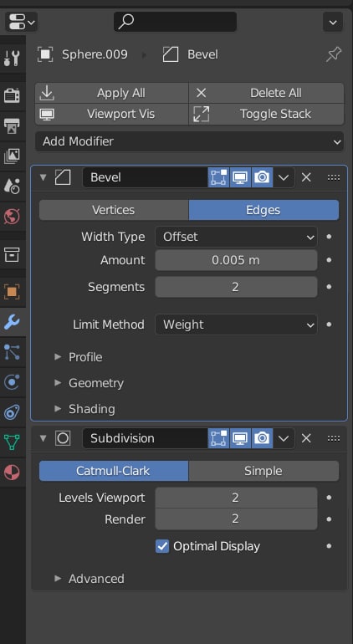Click the Amount 0.005 m field
This screenshot has height=644, width=353.
pos(236,260)
